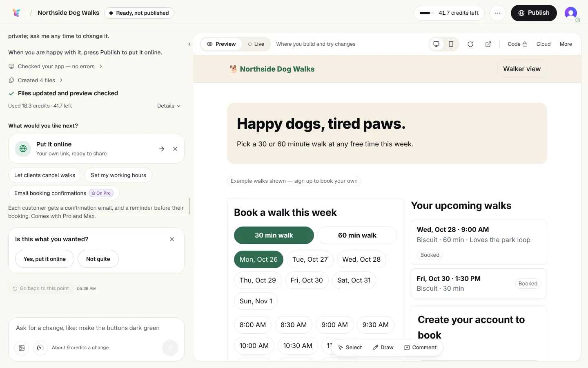Open the Walker view in the app

pos(522,69)
